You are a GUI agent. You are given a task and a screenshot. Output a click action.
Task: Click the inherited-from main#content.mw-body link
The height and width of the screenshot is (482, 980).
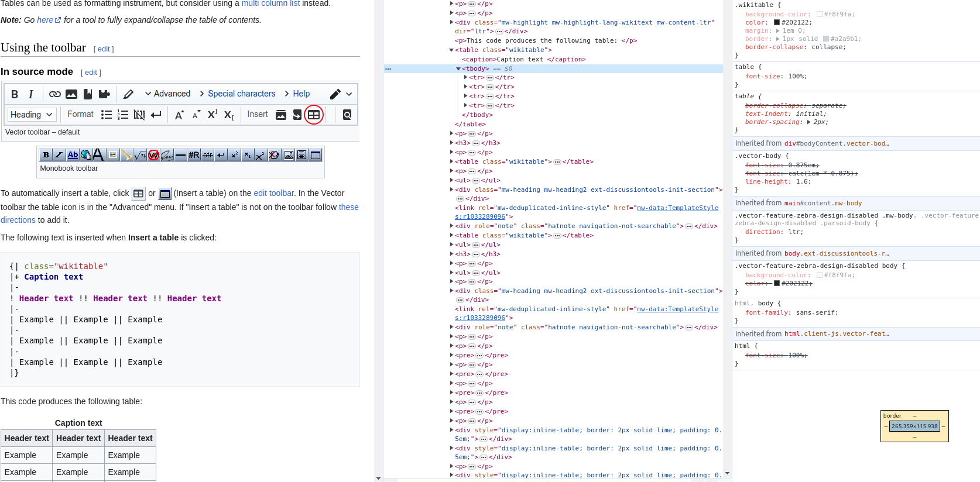(x=823, y=203)
